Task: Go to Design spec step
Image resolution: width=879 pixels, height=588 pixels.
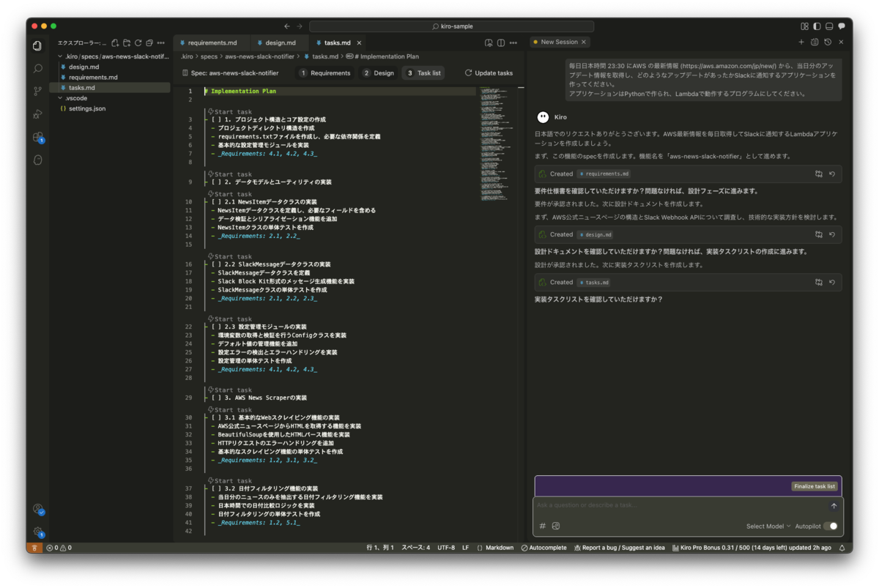Action: [x=378, y=73]
